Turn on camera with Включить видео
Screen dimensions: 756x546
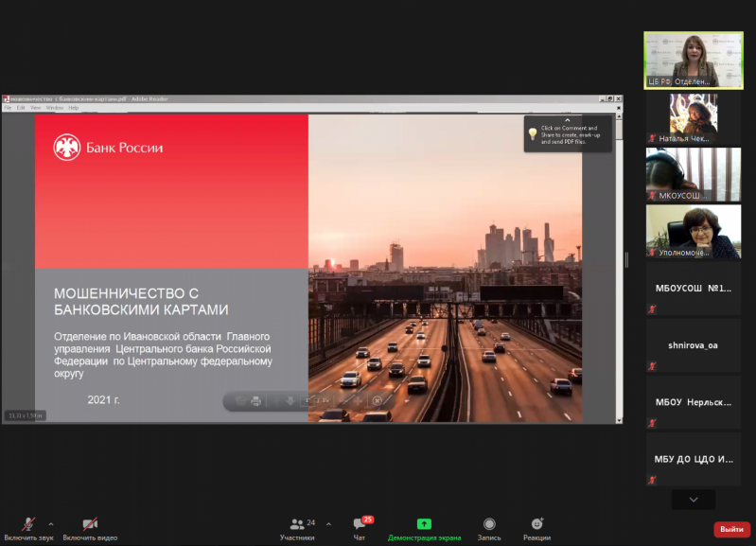pyautogui.click(x=90, y=527)
